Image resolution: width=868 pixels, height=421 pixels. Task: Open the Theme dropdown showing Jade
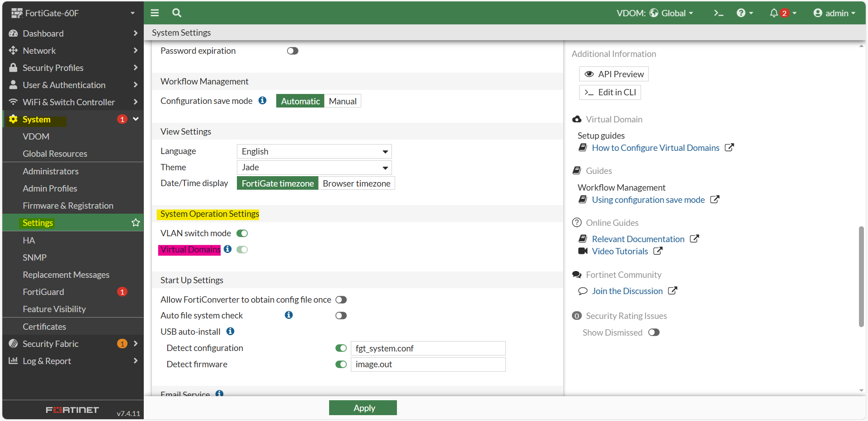click(x=314, y=168)
